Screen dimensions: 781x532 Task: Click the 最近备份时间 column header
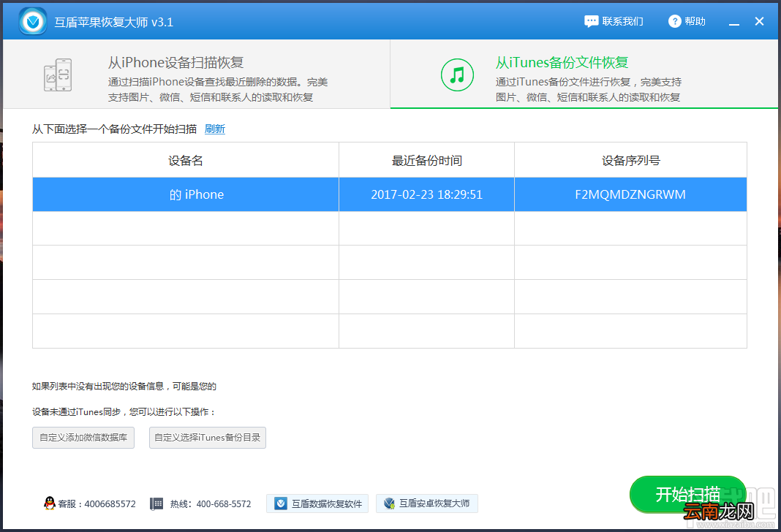[x=427, y=160]
